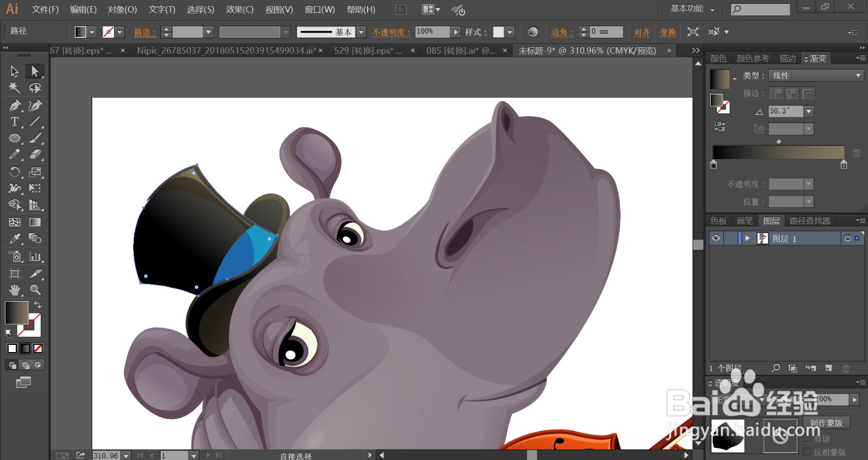Open the 样式 graphic style dropdown
Screen dimensions: 868x460
[510, 32]
